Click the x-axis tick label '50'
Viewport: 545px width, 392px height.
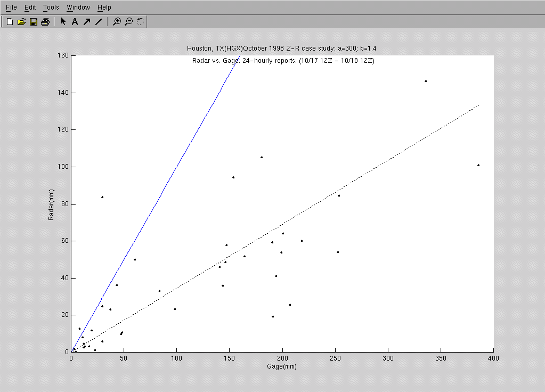coord(124,358)
